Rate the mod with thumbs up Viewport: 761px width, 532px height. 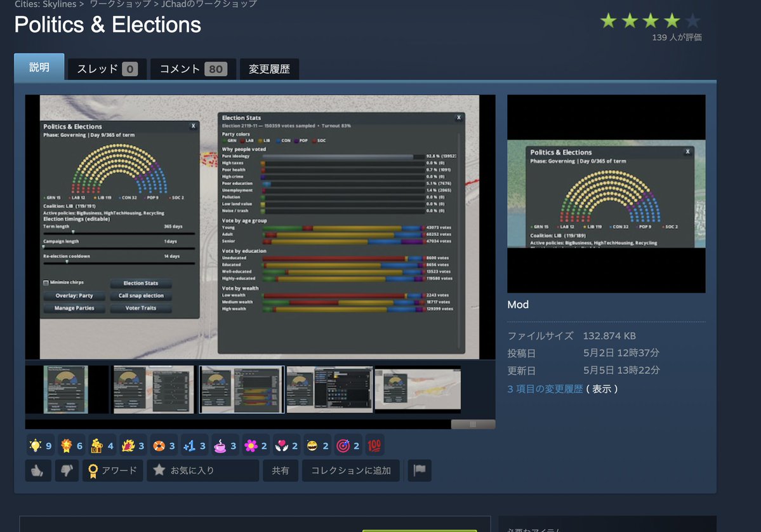38,470
